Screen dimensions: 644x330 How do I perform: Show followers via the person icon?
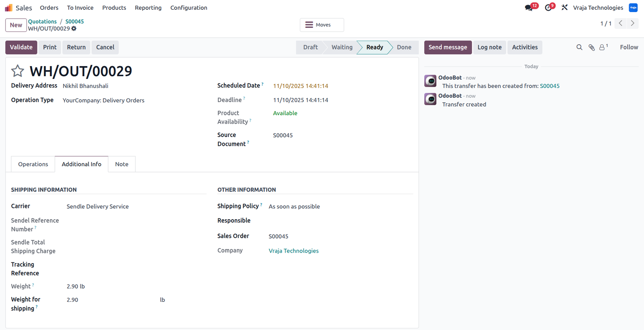(603, 47)
